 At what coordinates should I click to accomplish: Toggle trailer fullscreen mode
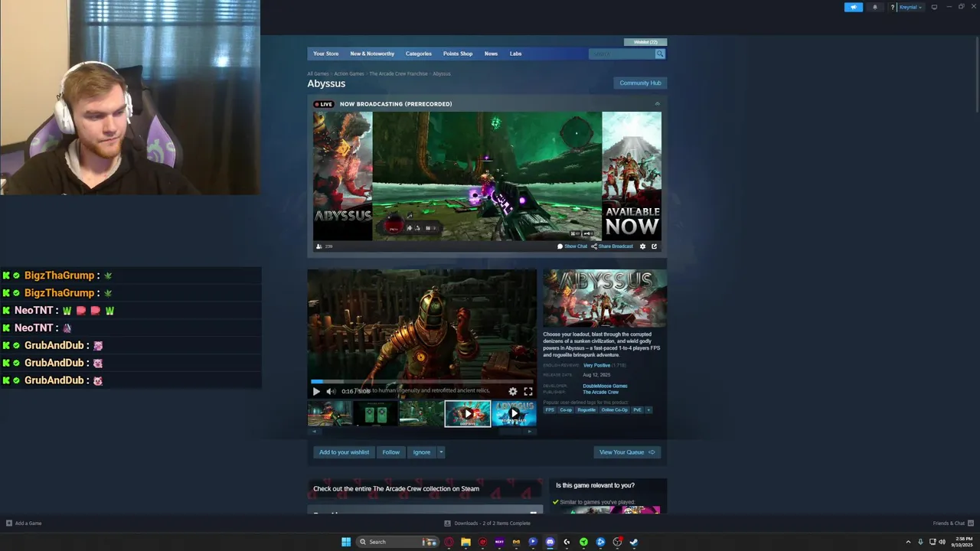pos(528,391)
